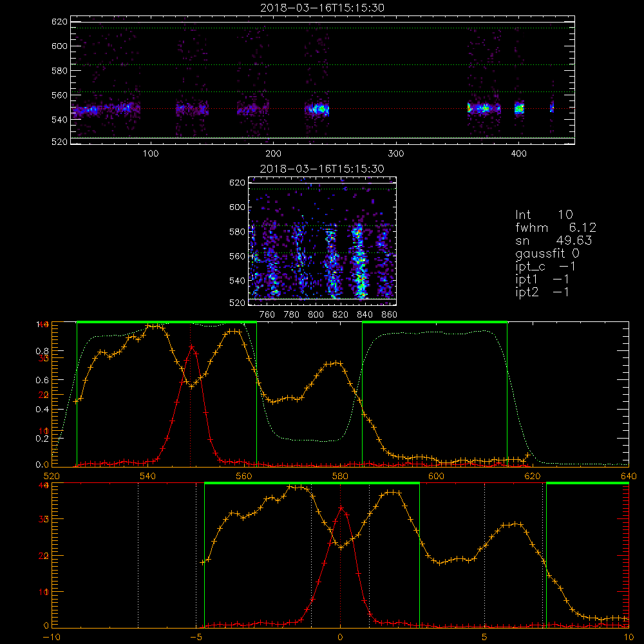Click y-axis label 0.8 on the profile plot
644x644 pixels.
43,351
